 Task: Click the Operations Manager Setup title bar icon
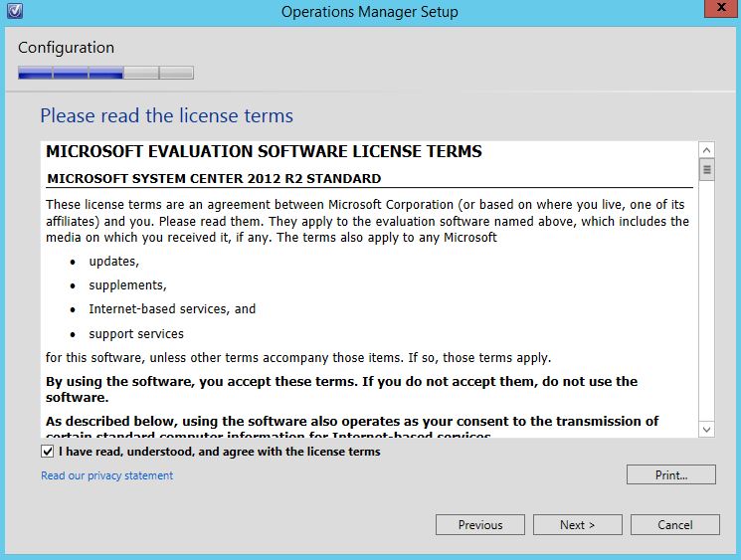coord(14,12)
